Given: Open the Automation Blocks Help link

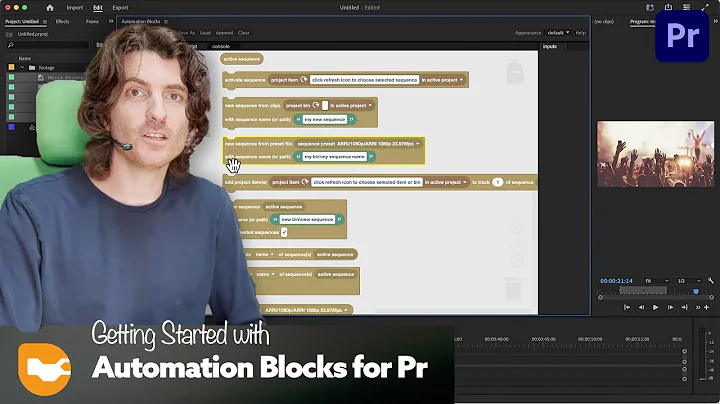Looking at the screenshot, I should click(580, 33).
